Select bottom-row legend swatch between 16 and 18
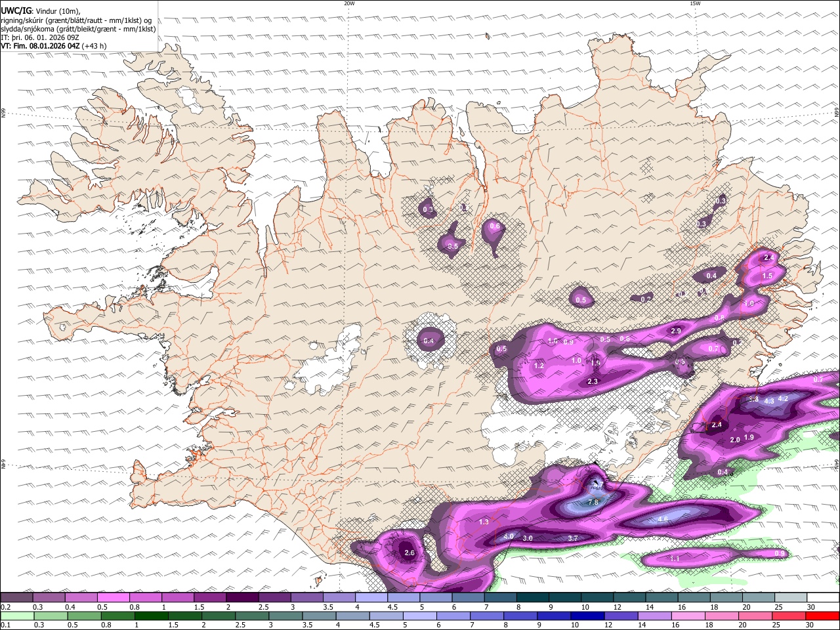Image resolution: width=840 pixels, height=630 pixels. (688, 616)
